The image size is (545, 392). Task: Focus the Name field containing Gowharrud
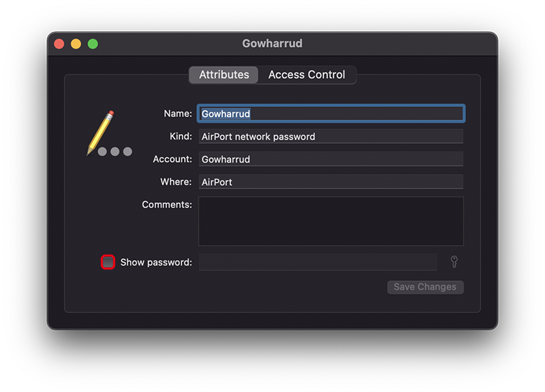pos(331,114)
